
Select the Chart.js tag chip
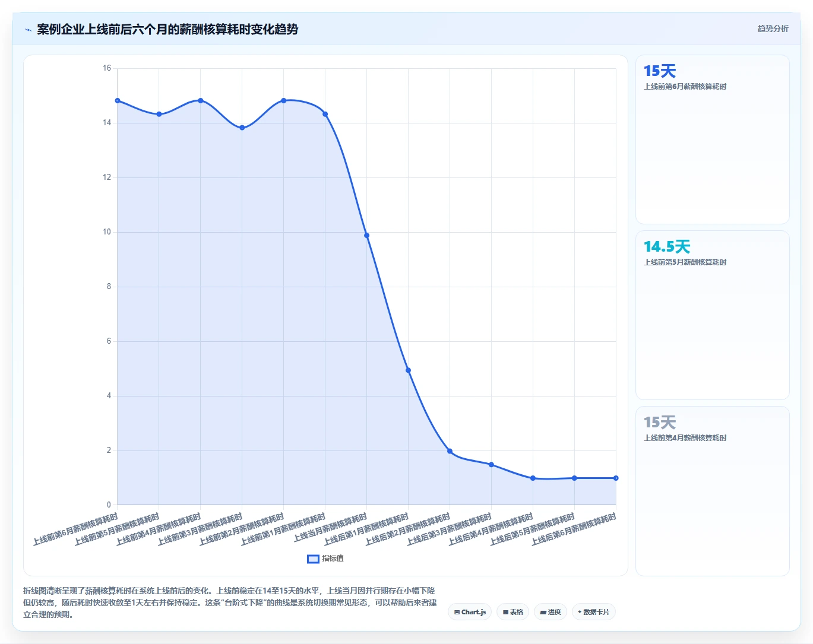click(x=470, y=612)
